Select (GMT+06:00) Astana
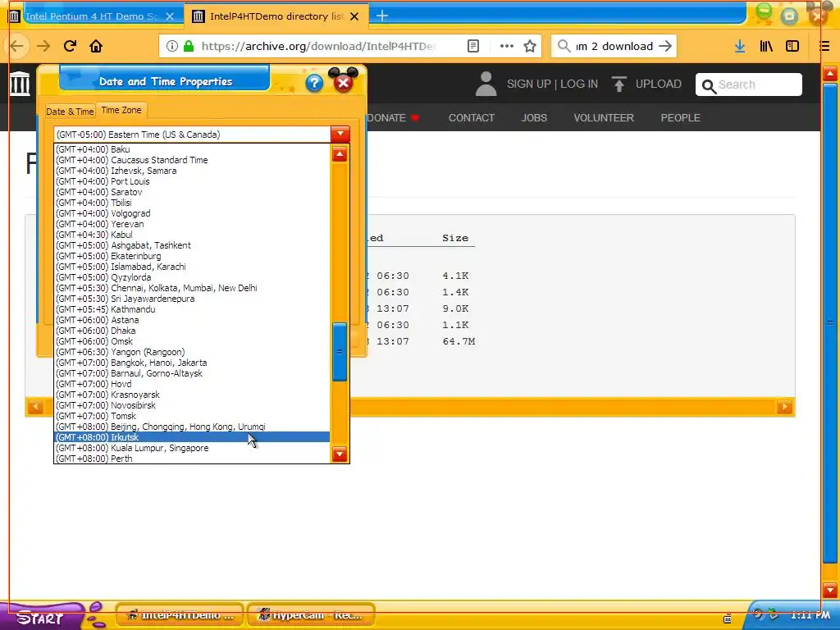 (192, 320)
